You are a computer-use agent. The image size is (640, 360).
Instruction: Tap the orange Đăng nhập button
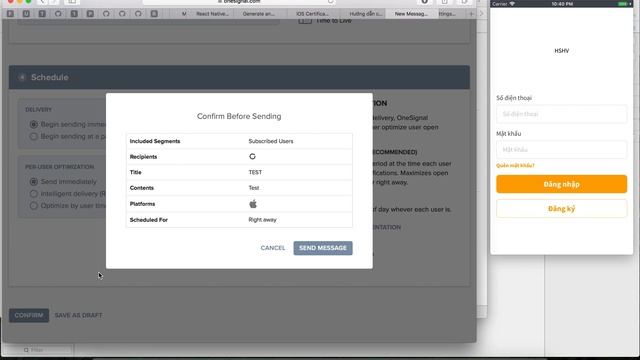[x=562, y=184]
